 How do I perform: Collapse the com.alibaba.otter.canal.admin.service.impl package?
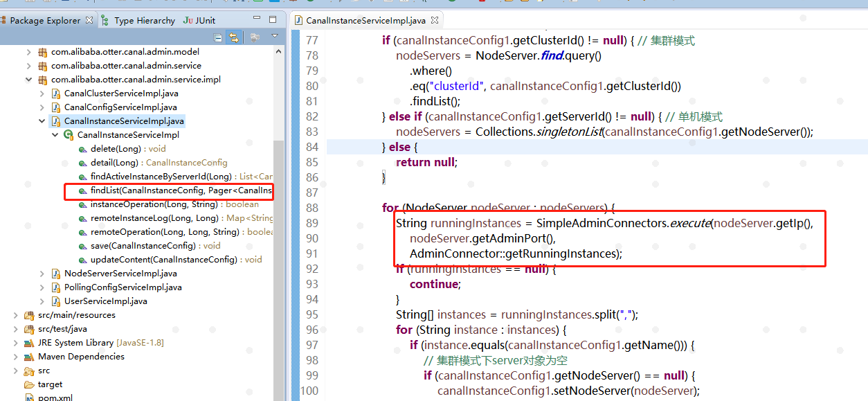pos(28,80)
